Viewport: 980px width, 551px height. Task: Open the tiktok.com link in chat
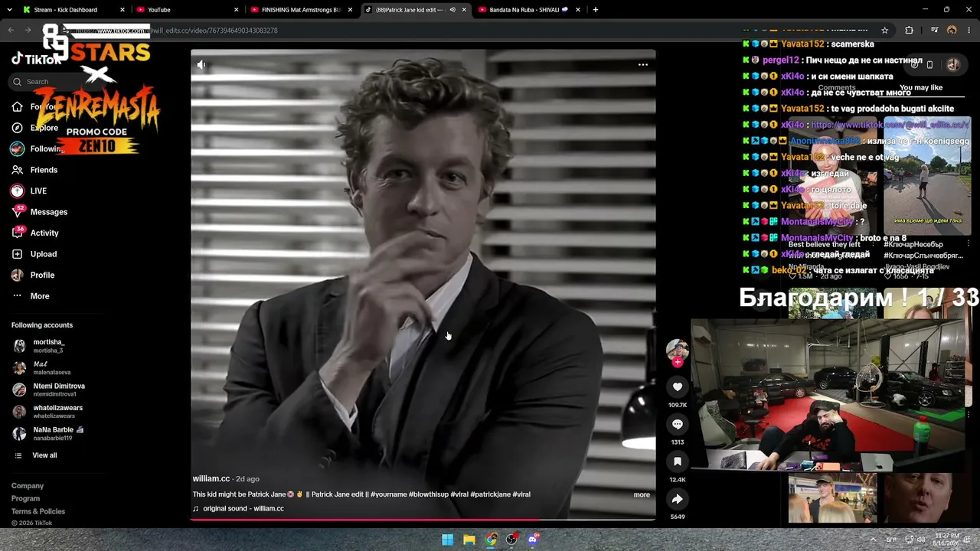890,125
